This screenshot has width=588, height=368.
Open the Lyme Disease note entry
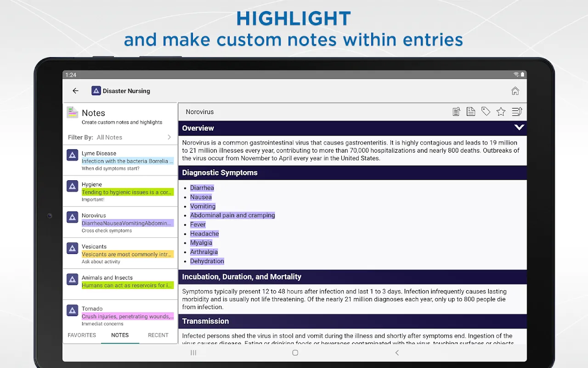point(120,161)
